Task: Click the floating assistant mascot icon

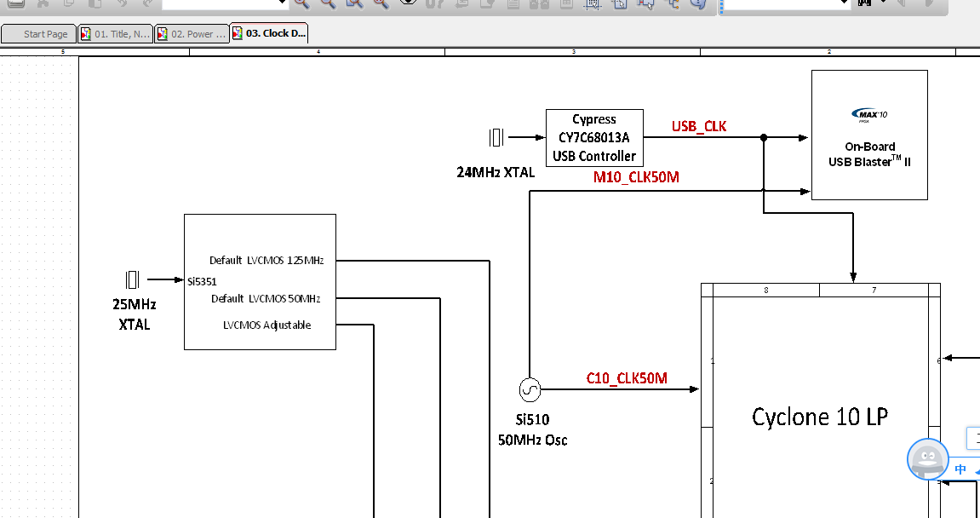Action: (928, 459)
